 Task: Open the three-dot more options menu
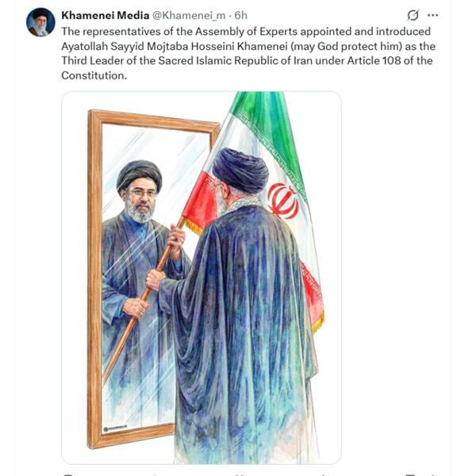point(432,15)
